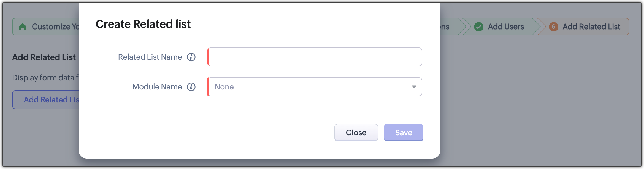Go to the Add Users step

[x=506, y=27]
